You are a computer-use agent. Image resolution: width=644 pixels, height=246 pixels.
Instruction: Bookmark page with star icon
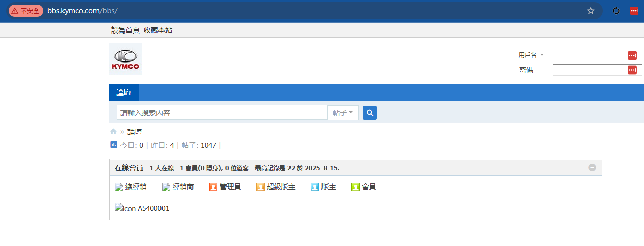point(590,11)
